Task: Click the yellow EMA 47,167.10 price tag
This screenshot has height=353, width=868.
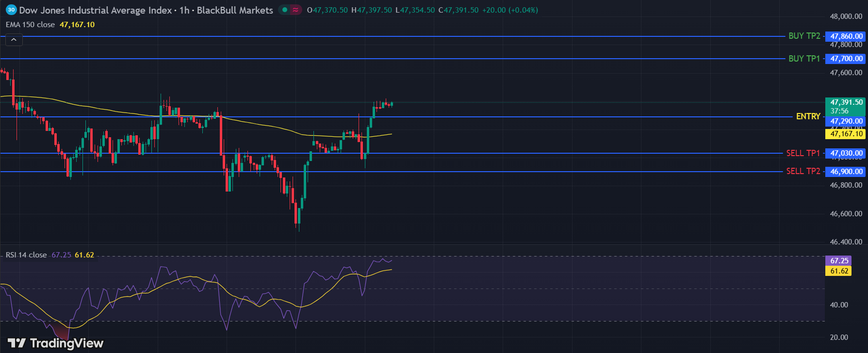Action: [x=846, y=134]
